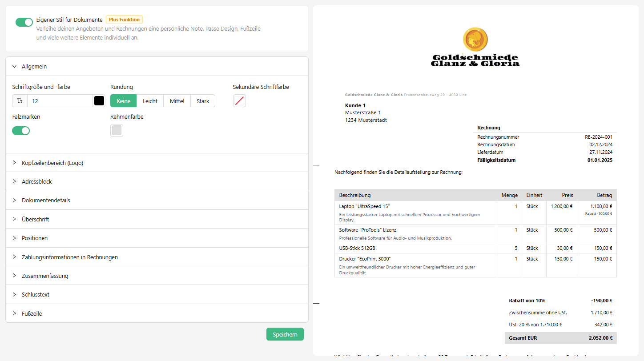The image size is (644, 361).
Task: Disable Eigener Stil für Dokumente
Action: tap(24, 21)
